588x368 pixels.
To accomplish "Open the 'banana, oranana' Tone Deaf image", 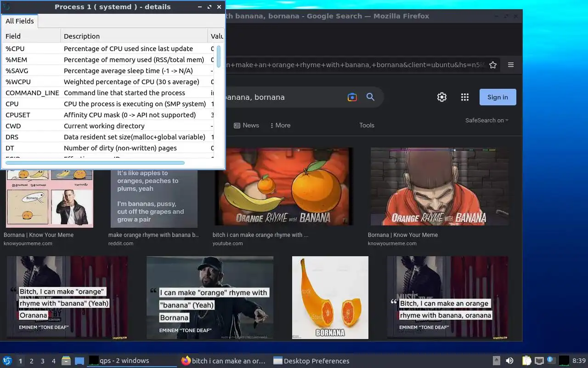I will pos(448,298).
